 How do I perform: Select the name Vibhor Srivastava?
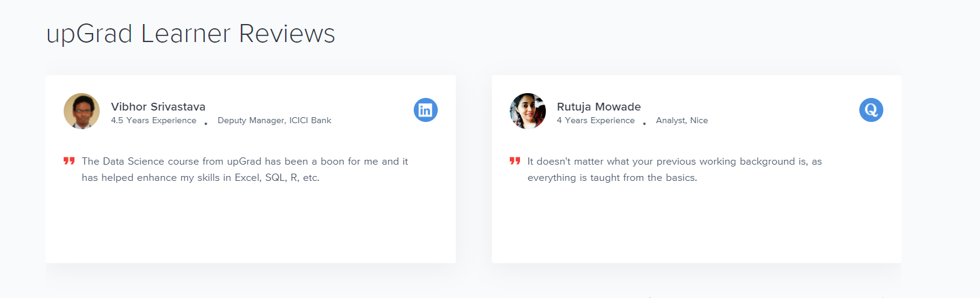(x=158, y=106)
